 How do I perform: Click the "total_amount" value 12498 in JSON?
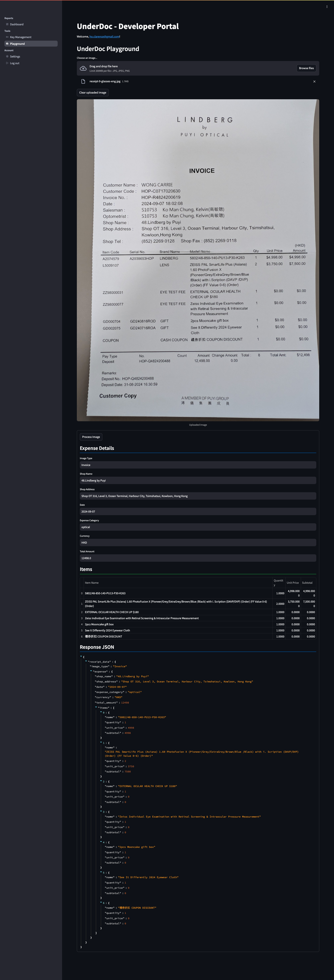pos(125,703)
